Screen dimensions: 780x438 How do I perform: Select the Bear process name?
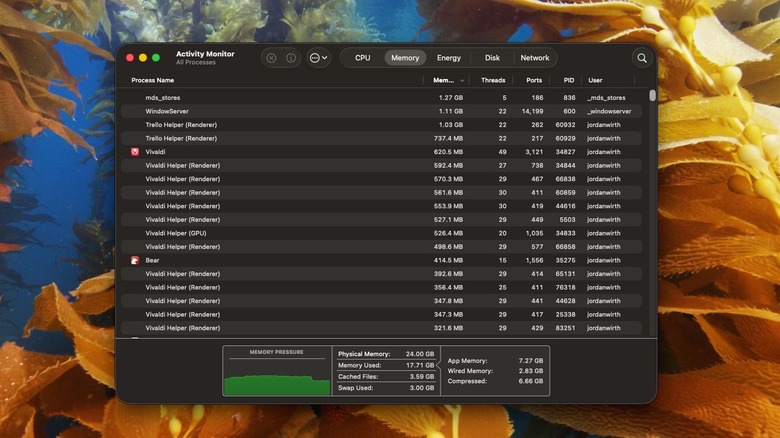click(152, 260)
